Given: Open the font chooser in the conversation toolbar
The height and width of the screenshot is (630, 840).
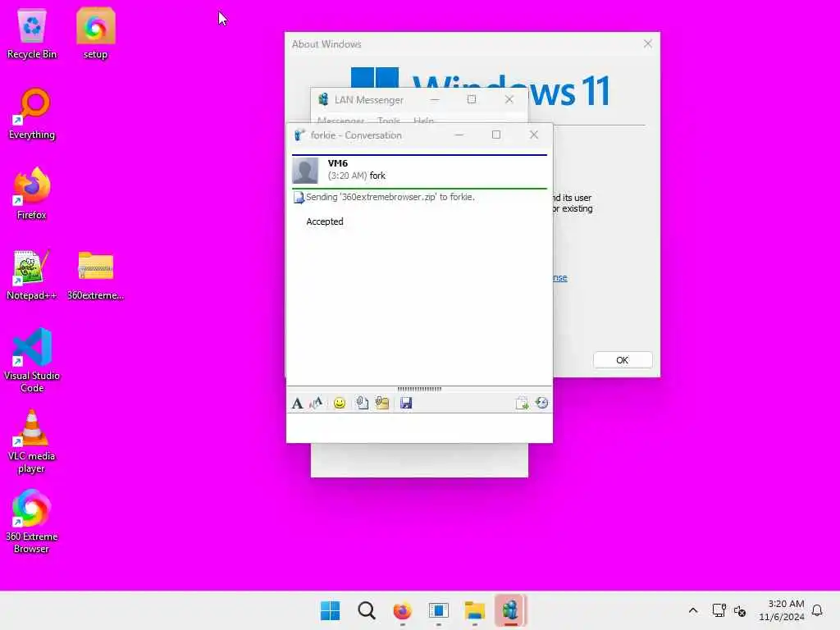Looking at the screenshot, I should 297,403.
